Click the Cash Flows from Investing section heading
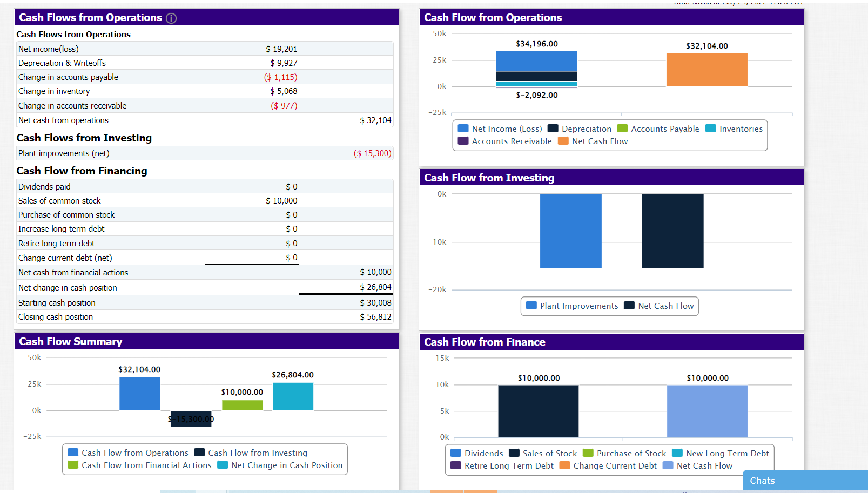The width and height of the screenshot is (868, 493). 84,138
